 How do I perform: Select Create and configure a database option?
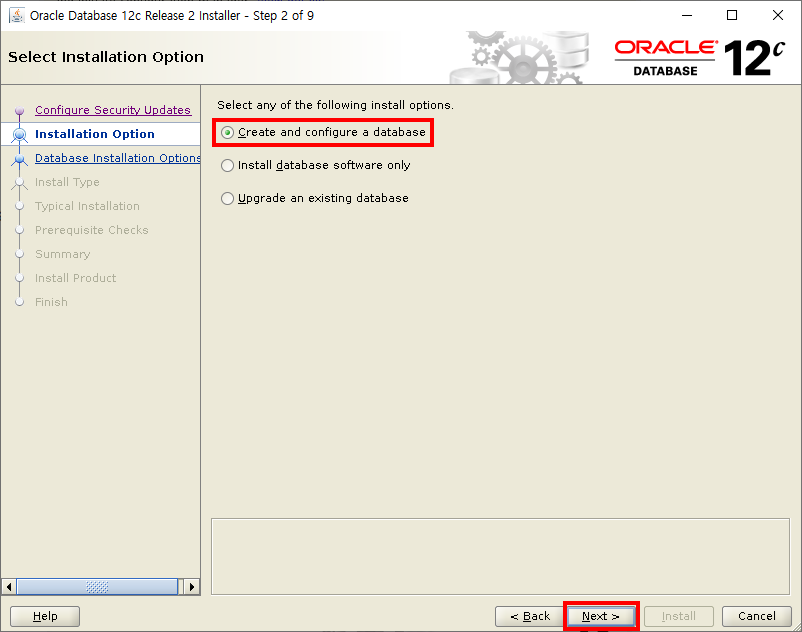(x=323, y=132)
